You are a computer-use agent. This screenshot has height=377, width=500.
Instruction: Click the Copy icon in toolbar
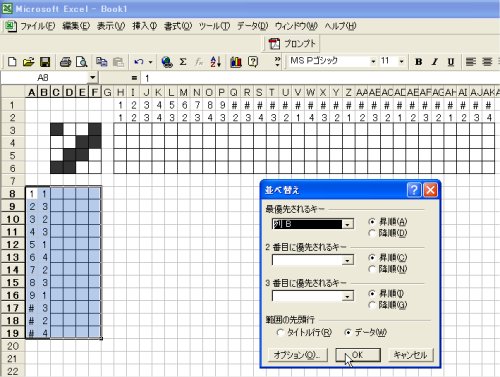(102, 62)
